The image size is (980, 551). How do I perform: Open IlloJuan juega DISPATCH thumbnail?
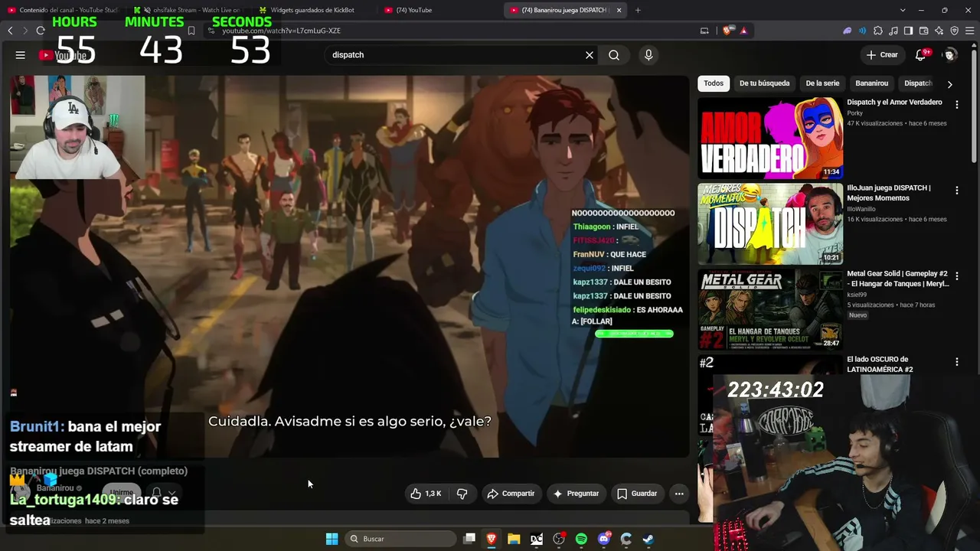click(770, 224)
